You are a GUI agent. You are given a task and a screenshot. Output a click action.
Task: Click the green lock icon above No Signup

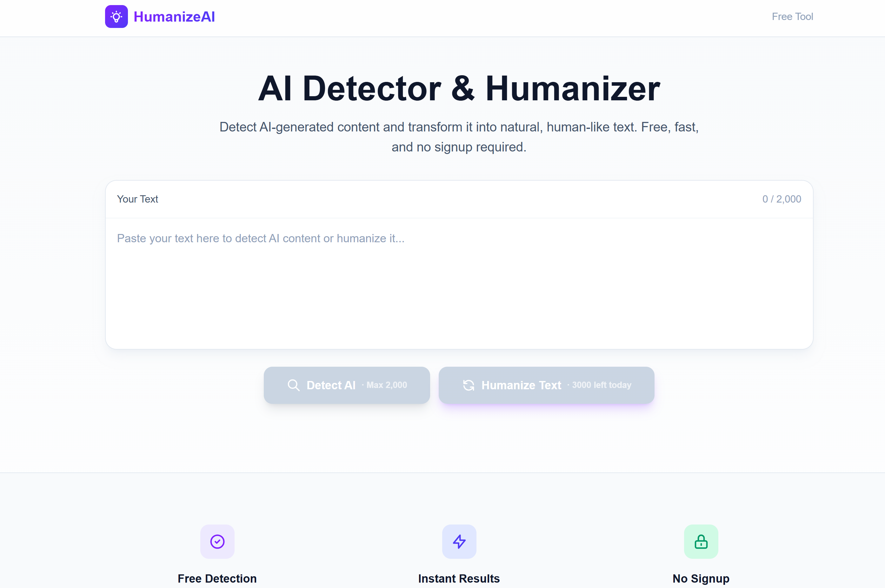(701, 542)
